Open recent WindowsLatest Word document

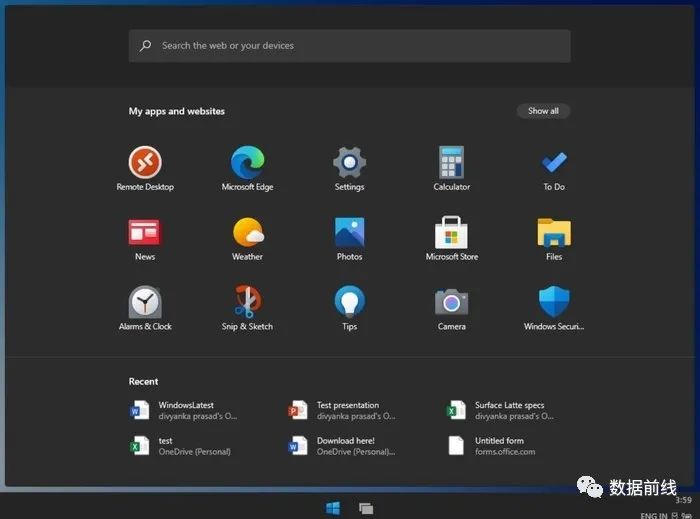point(183,410)
